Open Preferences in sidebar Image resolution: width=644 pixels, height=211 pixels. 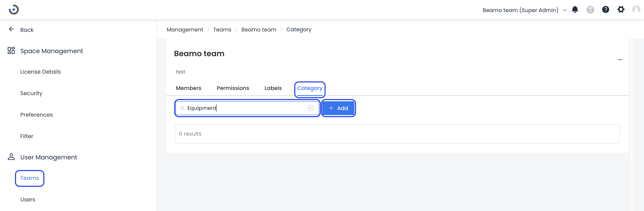(x=36, y=115)
